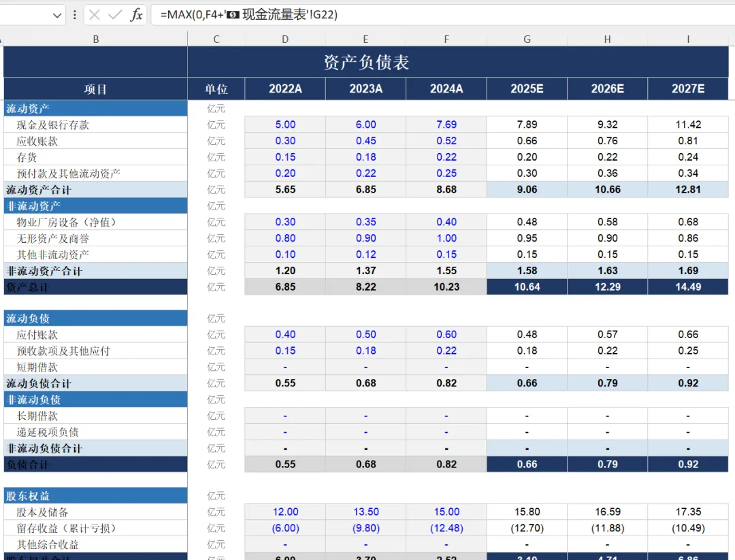This screenshot has height=560, width=735.
Task: Select column B header
Action: point(96,39)
